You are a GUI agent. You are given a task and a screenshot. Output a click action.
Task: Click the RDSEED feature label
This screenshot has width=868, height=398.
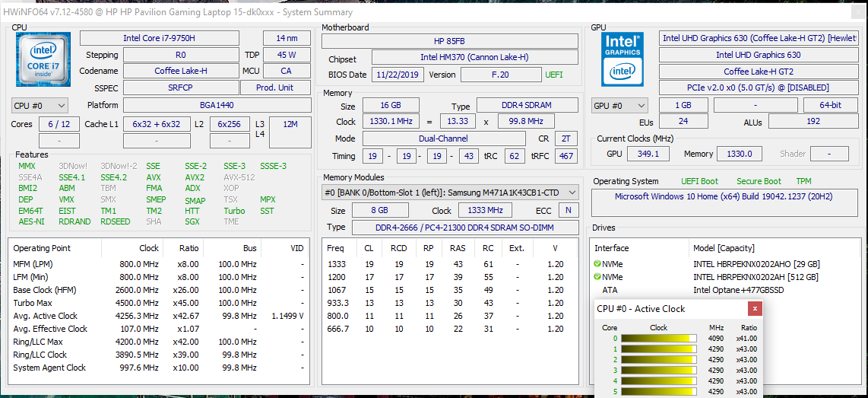(115, 221)
